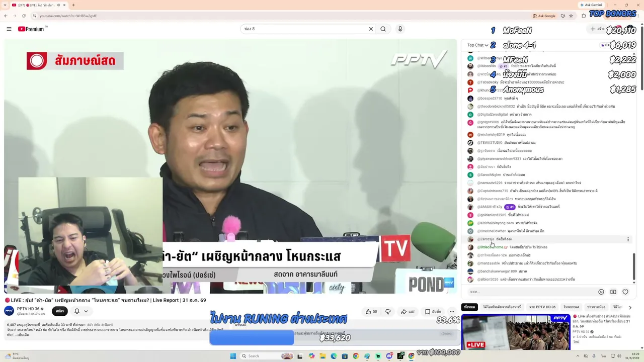Image resolution: width=644 pixels, height=362 pixels.
Task: Save the video to a playlist
Action: (x=433, y=312)
